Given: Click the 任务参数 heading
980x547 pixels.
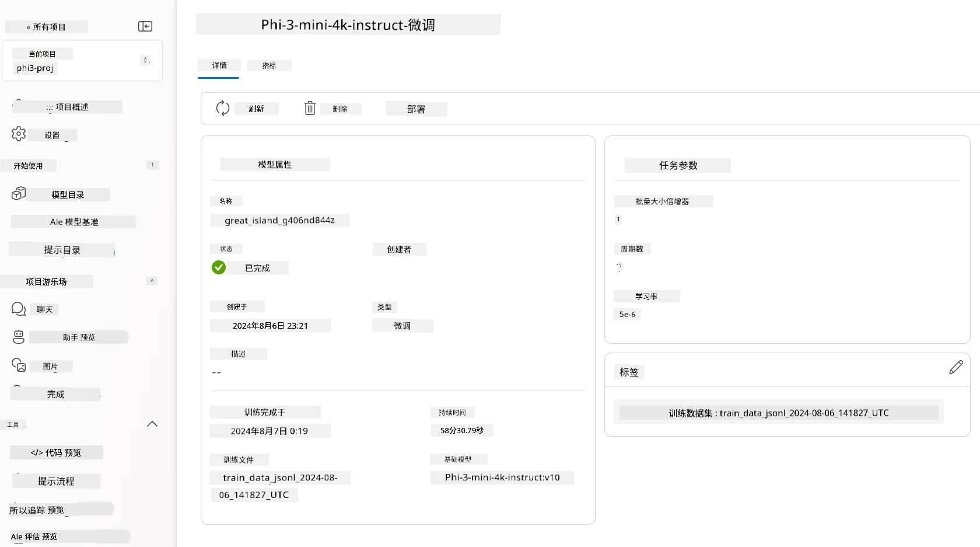Looking at the screenshot, I should 678,165.
